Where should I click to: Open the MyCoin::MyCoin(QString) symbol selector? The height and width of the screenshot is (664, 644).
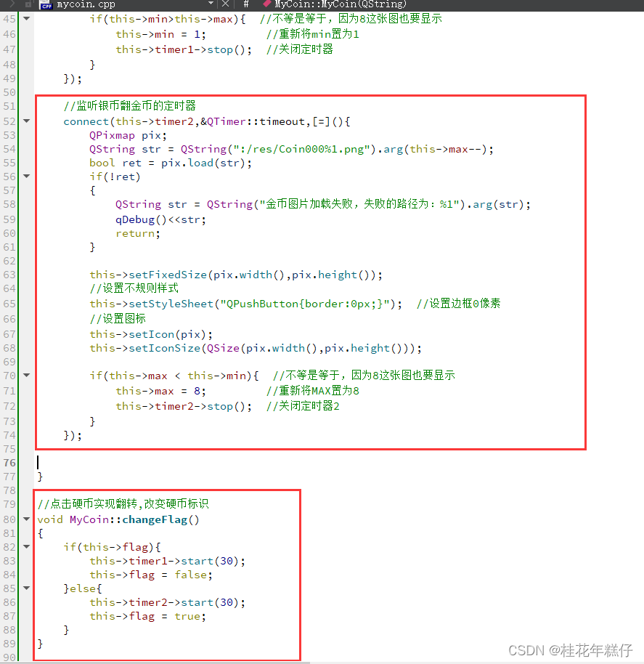click(341, 4)
